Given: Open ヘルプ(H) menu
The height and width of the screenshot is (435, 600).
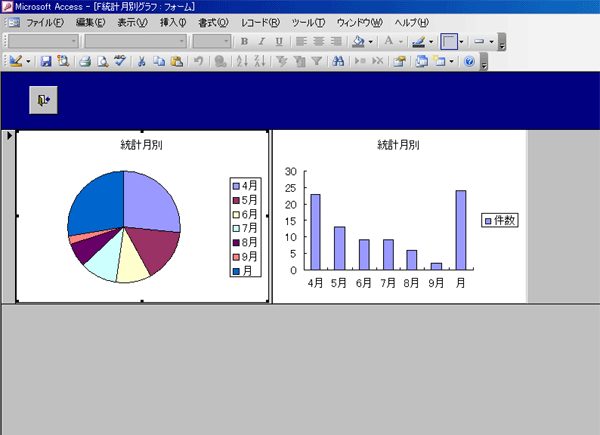Looking at the screenshot, I should [x=412, y=23].
